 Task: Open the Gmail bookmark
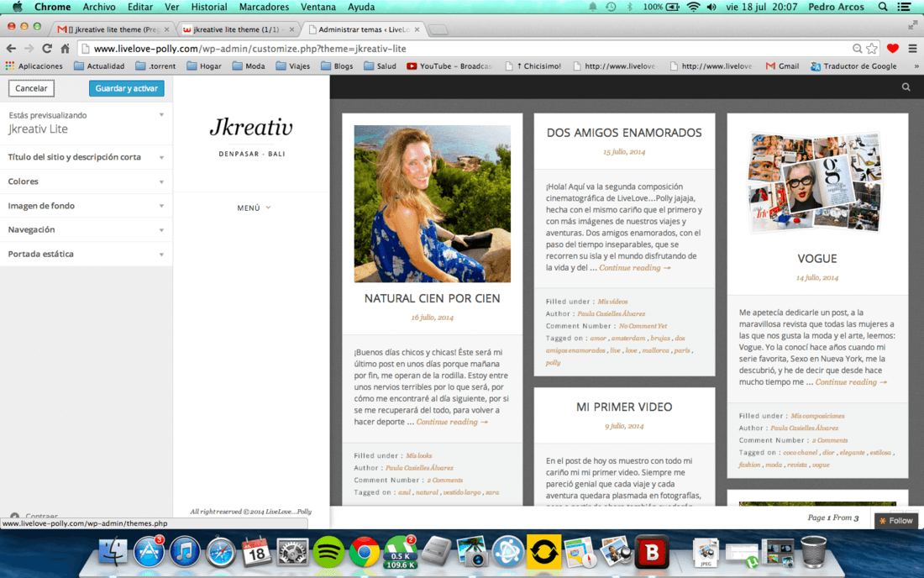pos(782,66)
